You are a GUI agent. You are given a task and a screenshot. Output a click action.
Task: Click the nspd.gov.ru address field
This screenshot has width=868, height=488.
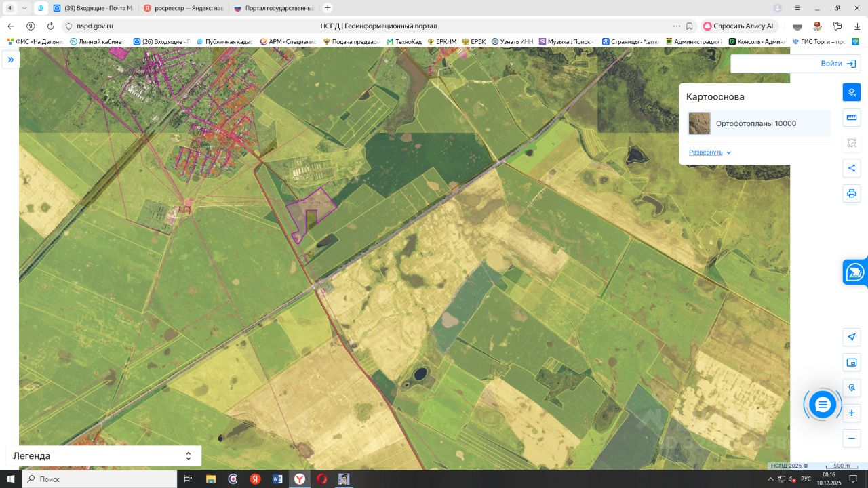click(95, 26)
